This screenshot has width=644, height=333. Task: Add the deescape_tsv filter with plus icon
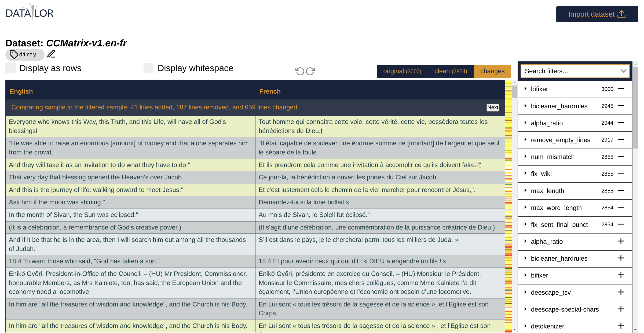(x=621, y=292)
